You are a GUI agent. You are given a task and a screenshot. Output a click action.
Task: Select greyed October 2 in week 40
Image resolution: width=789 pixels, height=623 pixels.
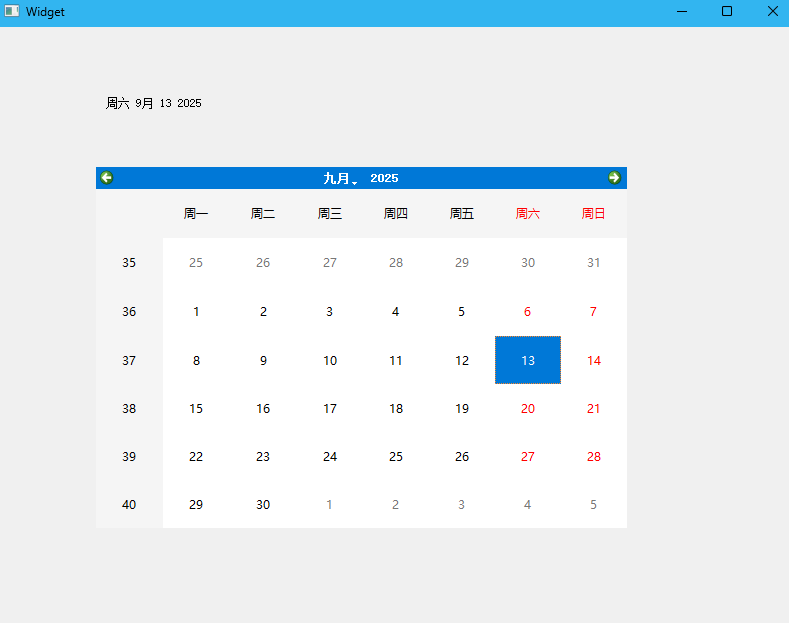396,504
